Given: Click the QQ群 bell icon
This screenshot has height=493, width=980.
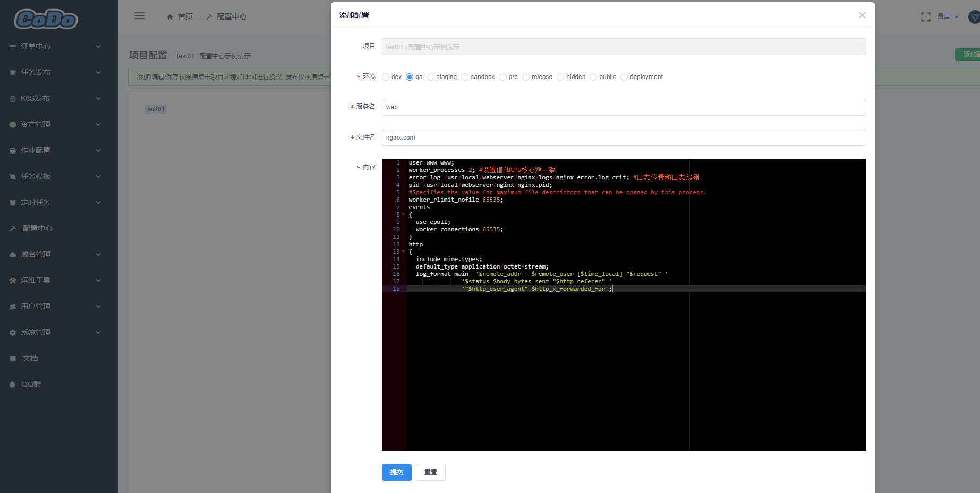Looking at the screenshot, I should (13, 385).
